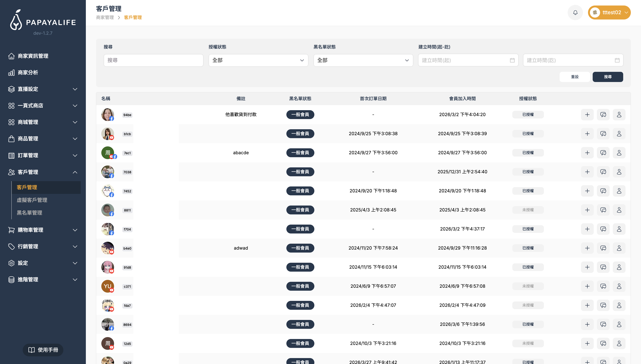Screen dimensions: 641x364
Task: Click the chat icon in the 8811 row
Action: [x=603, y=210]
